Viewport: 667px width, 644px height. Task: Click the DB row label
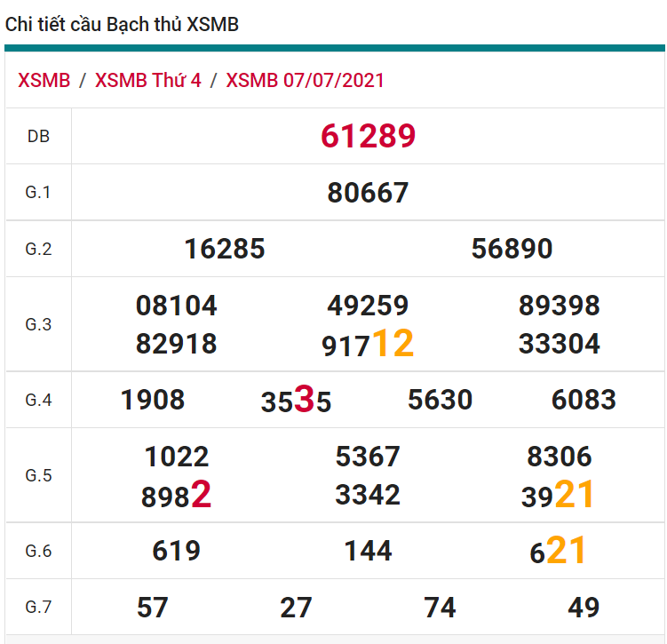click(x=38, y=136)
